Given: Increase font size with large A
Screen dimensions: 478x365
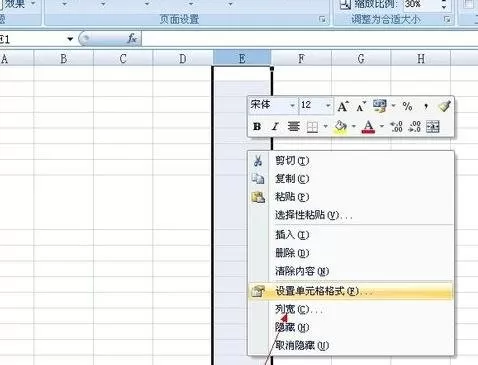Looking at the screenshot, I should 343,106.
